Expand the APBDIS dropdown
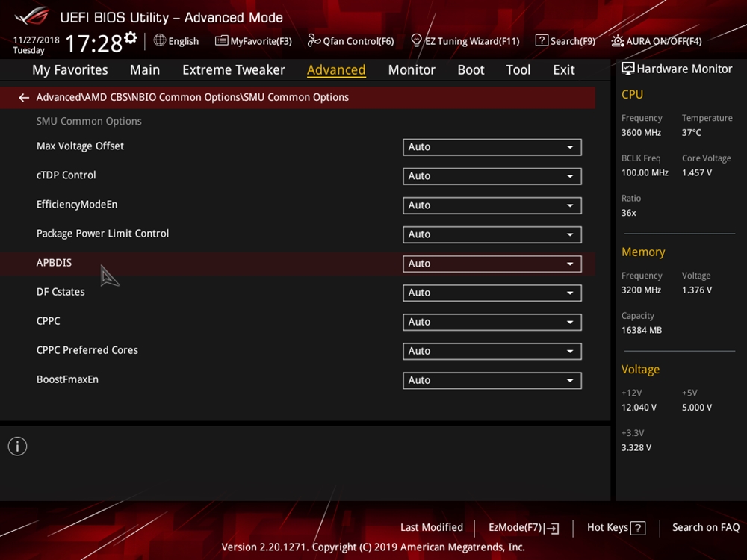The width and height of the screenshot is (747, 560). point(492,264)
